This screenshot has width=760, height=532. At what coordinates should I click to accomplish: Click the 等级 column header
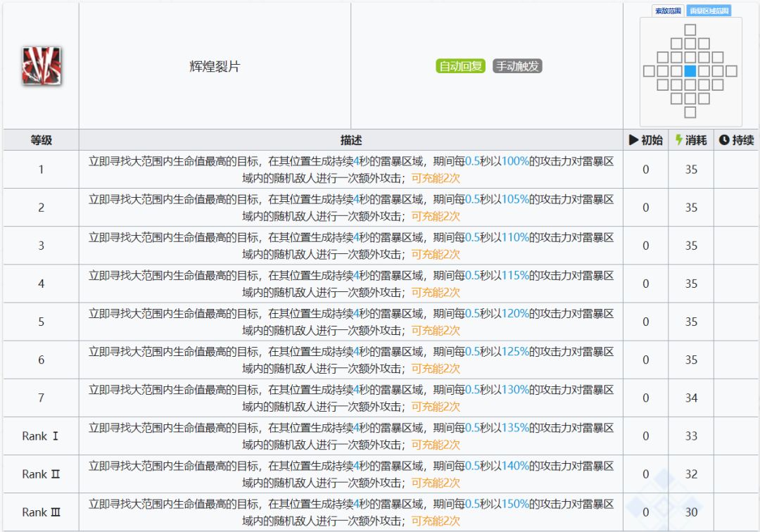tap(41, 140)
